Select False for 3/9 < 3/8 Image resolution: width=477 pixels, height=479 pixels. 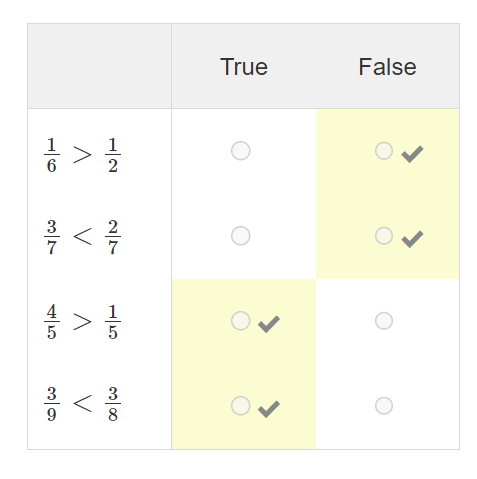tap(384, 406)
